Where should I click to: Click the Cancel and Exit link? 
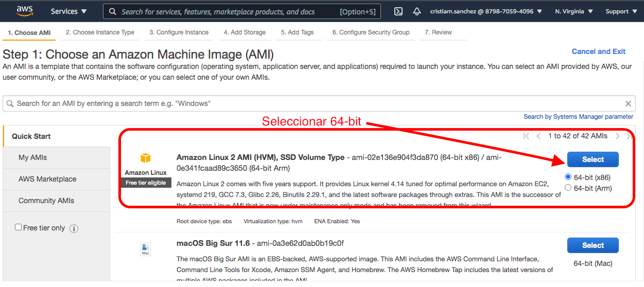(598, 51)
